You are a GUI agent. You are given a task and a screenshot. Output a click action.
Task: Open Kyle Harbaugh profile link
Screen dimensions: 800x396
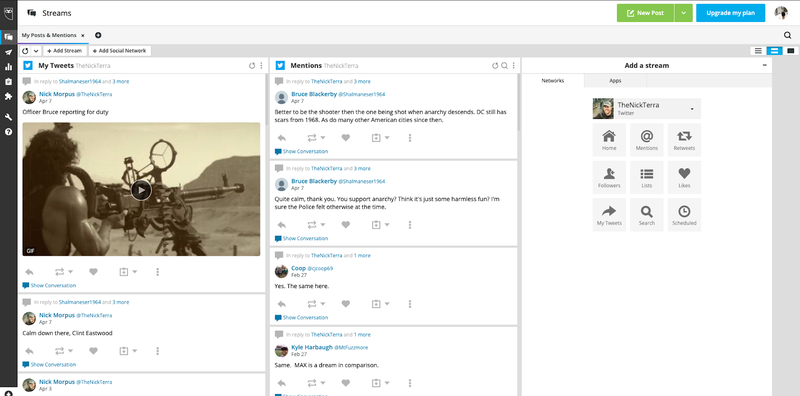(312, 347)
